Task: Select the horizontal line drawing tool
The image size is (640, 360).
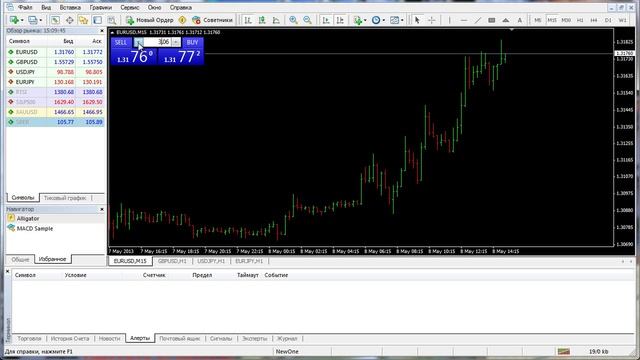Action: (464, 20)
